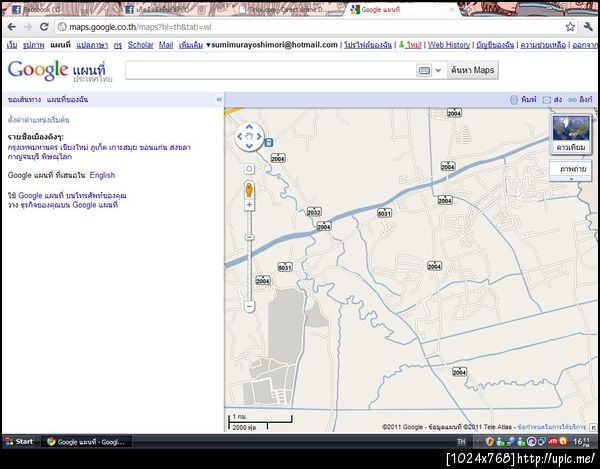Click Chrome taskbar window button
The width and height of the screenshot is (600, 469).
86,442
